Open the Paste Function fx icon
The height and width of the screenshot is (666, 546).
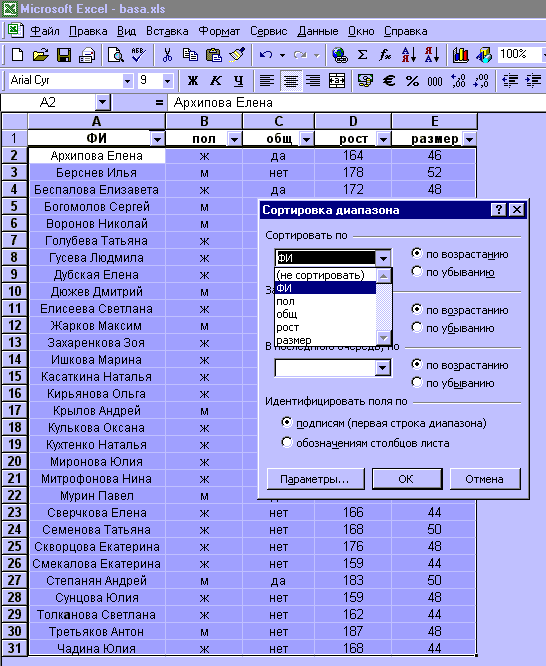(385, 55)
